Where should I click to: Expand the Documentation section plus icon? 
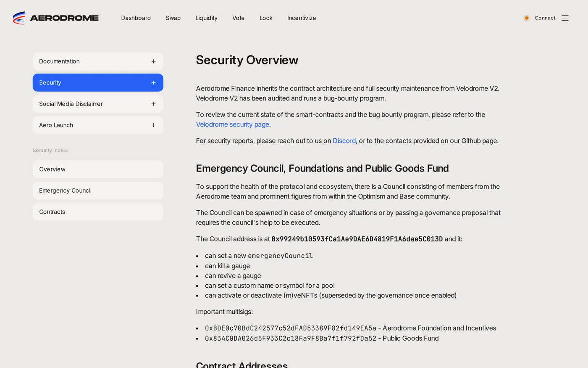click(x=153, y=61)
